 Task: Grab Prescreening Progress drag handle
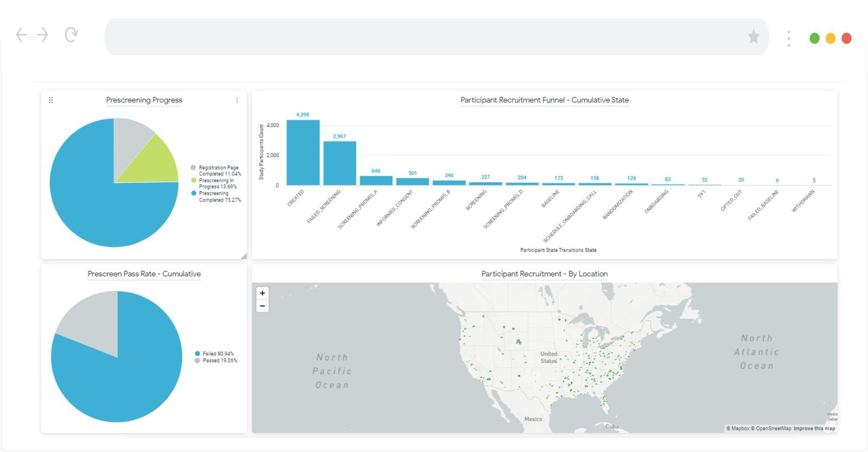[51, 100]
